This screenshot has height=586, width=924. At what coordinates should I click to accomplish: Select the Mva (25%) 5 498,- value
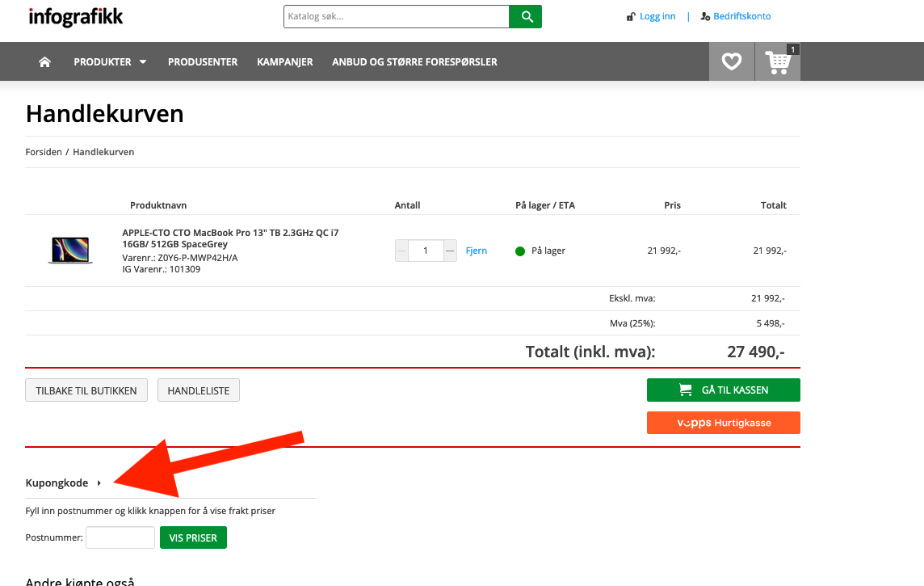771,323
